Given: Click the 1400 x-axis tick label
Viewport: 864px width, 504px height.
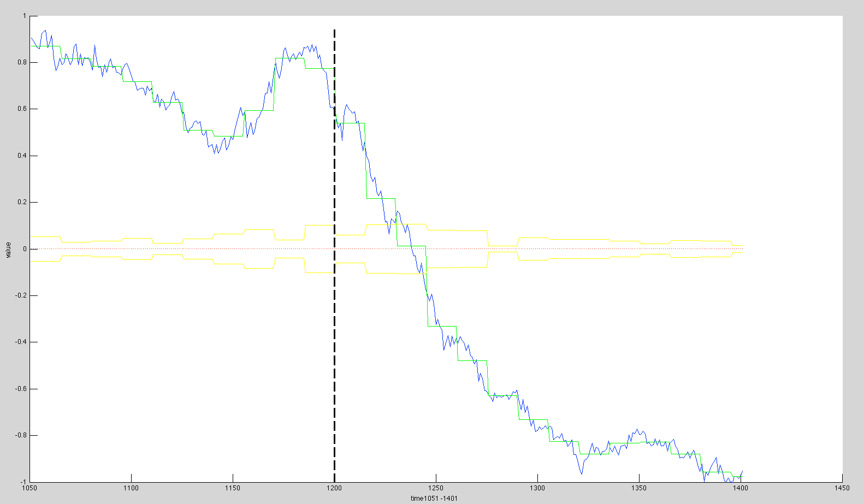Looking at the screenshot, I should click(741, 488).
